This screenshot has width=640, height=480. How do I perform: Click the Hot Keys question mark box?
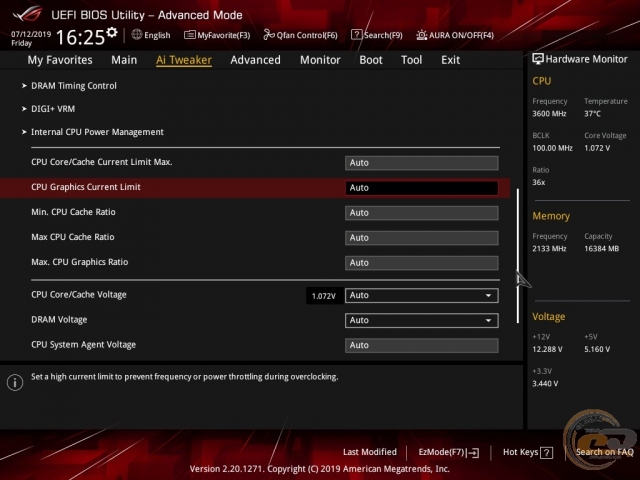click(547, 452)
